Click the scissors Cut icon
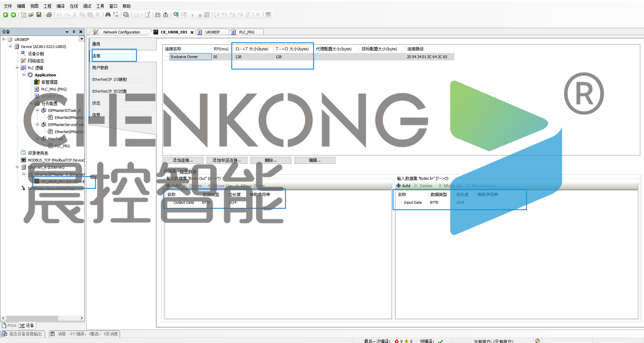This screenshot has width=644, height=343. point(75,15)
